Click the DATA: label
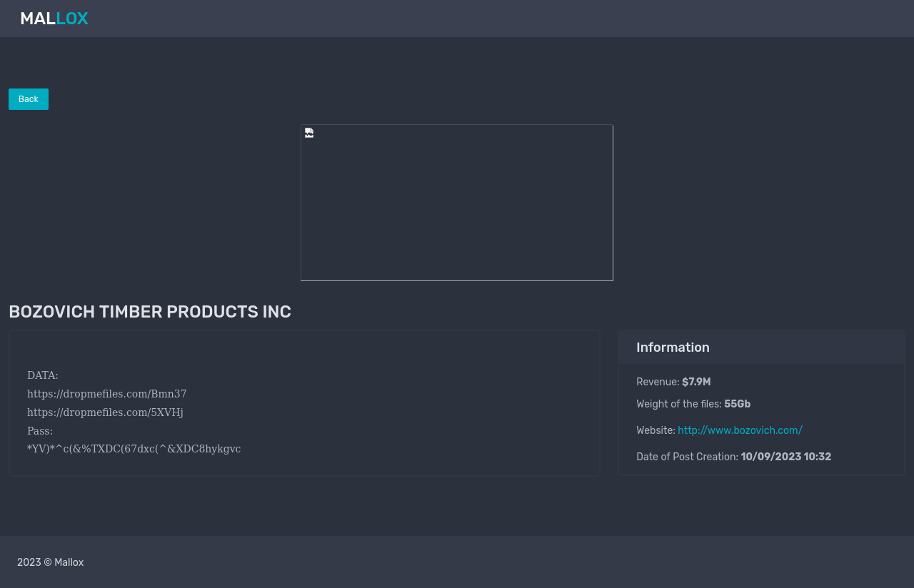This screenshot has width=914, height=588. (x=43, y=375)
